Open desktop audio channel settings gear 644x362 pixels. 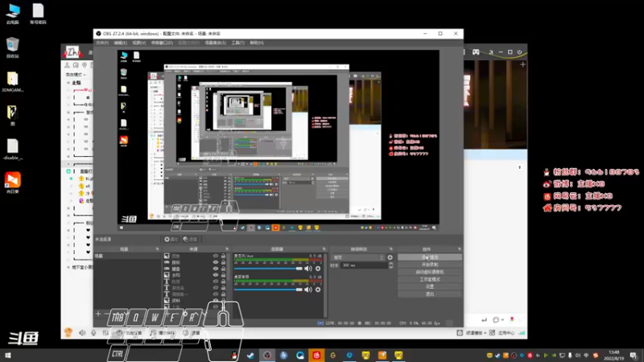tap(318, 290)
